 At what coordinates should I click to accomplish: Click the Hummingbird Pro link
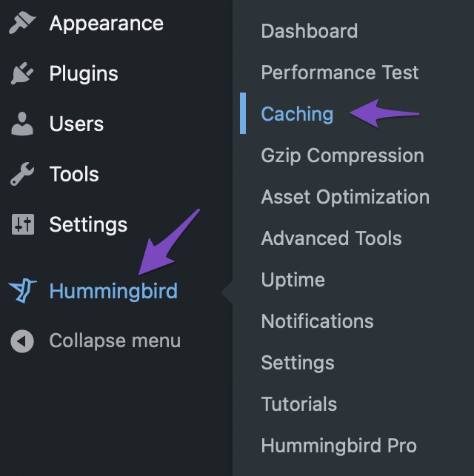tap(339, 446)
